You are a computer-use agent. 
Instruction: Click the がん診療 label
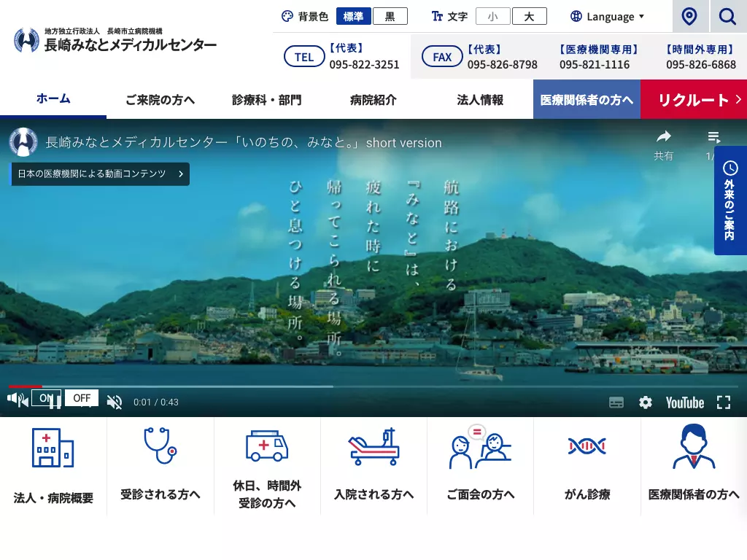coord(587,494)
